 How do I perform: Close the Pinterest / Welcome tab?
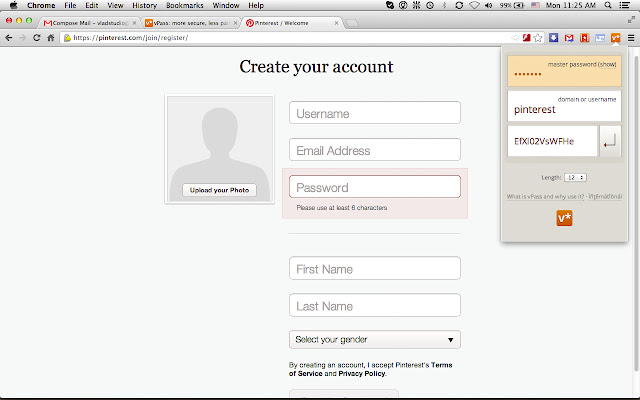(x=336, y=23)
